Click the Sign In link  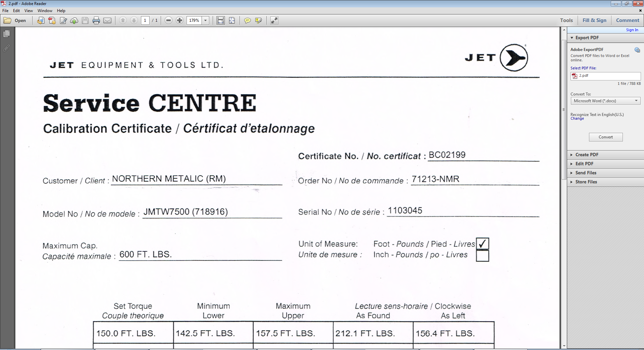(632, 30)
